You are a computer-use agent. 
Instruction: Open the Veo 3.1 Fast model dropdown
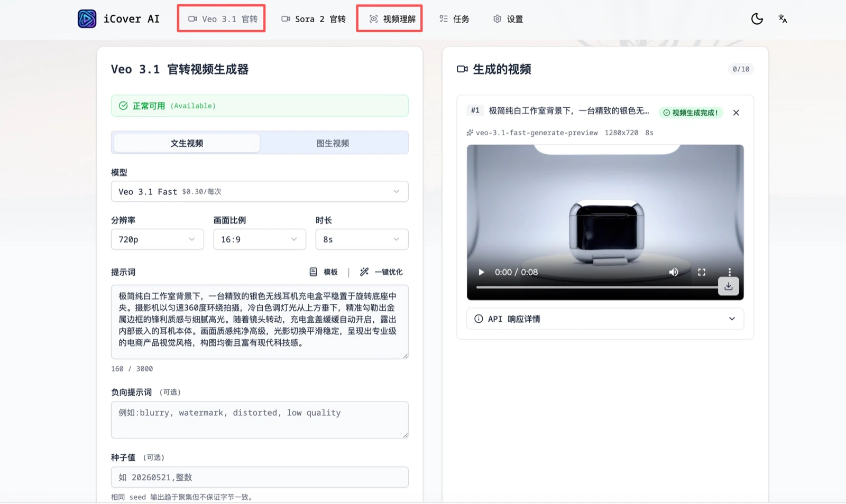click(x=260, y=191)
